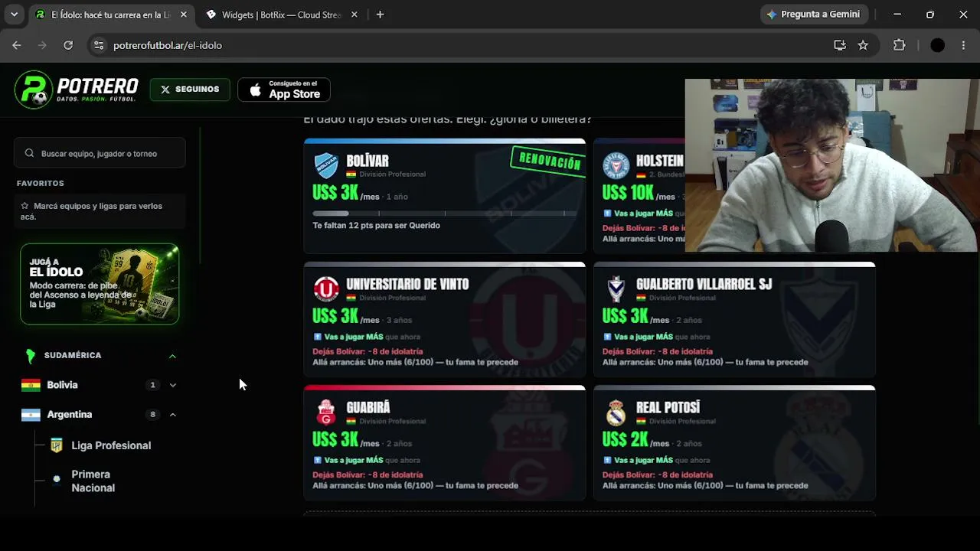Select Bolivia in the sidebar
Viewport: 980px width, 551px height.
tap(62, 385)
